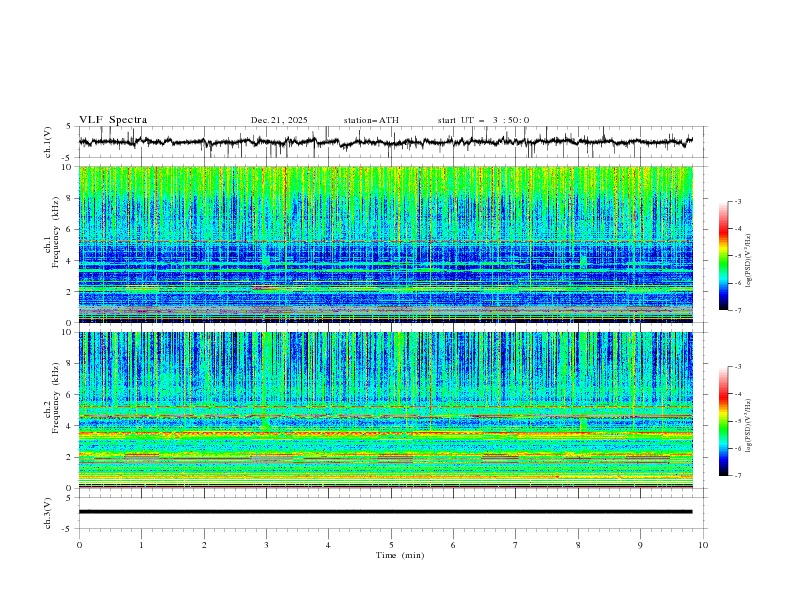Click the "4" tick label on time axis
This screenshot has height=612, width=792.
(328, 545)
